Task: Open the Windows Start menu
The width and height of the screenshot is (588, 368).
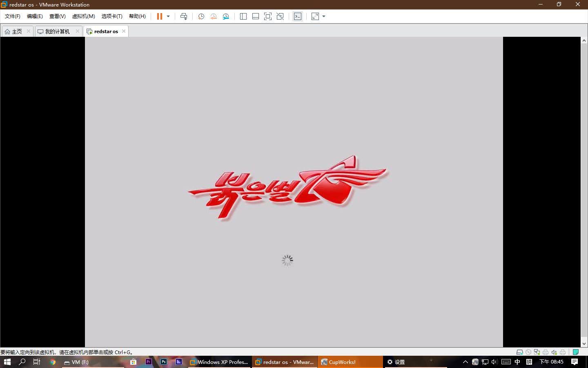Action: click(x=7, y=362)
